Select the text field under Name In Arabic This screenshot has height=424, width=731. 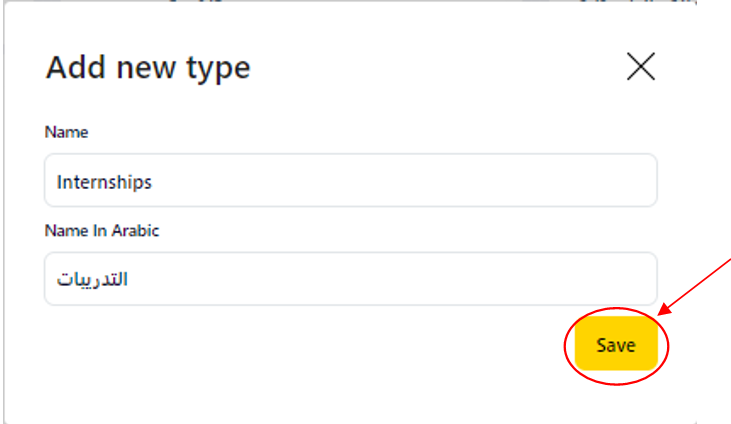[x=350, y=278]
